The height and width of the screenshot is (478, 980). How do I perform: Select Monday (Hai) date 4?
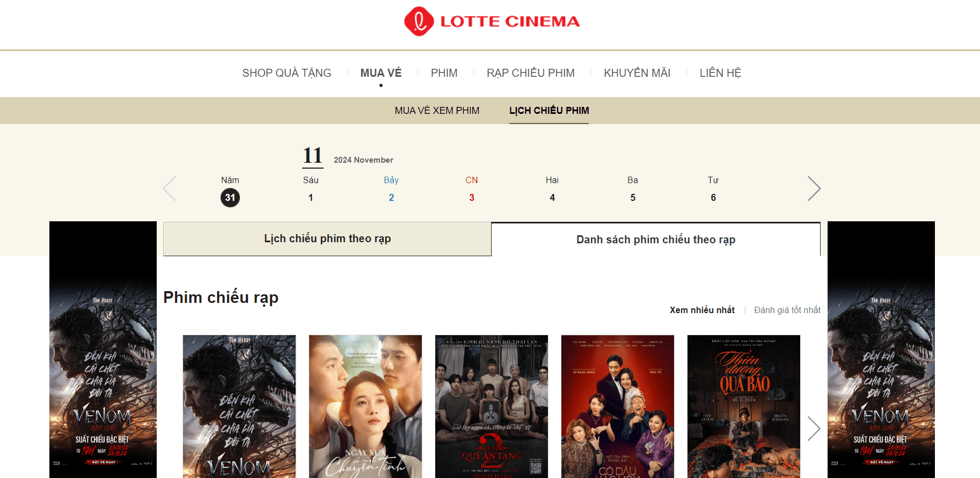coord(552,197)
